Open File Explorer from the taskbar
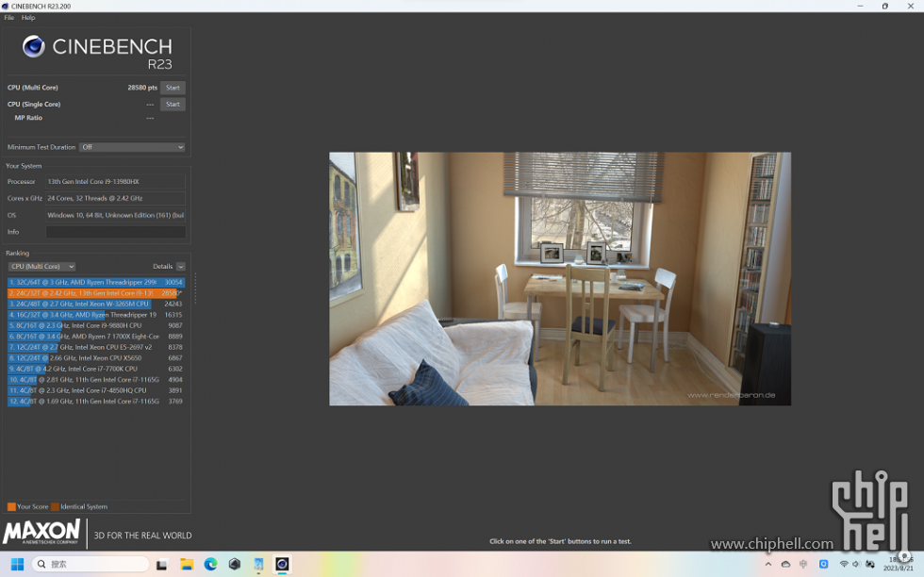Image resolution: width=924 pixels, height=577 pixels. click(x=187, y=564)
